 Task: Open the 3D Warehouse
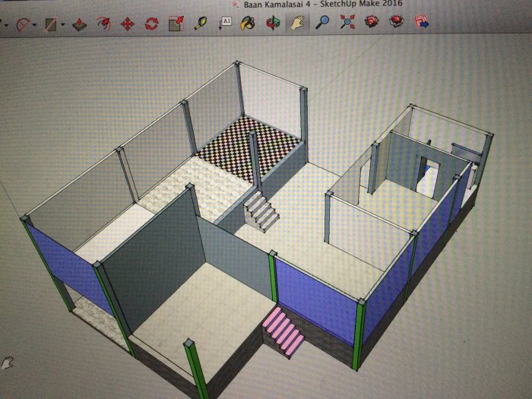372,22
